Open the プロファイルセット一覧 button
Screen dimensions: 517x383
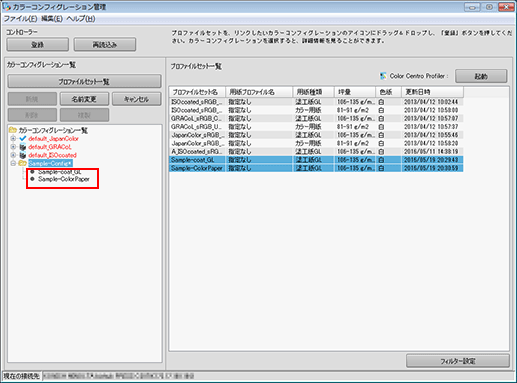(x=84, y=81)
